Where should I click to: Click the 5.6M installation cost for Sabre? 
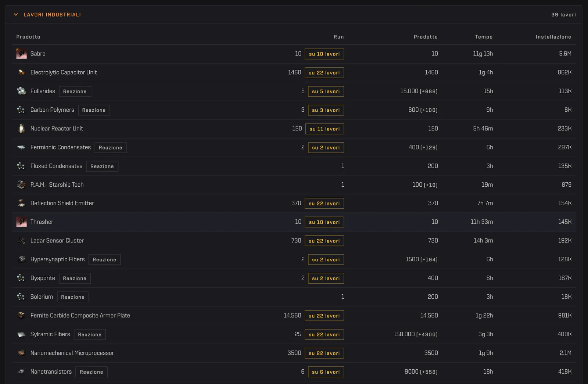coord(565,54)
